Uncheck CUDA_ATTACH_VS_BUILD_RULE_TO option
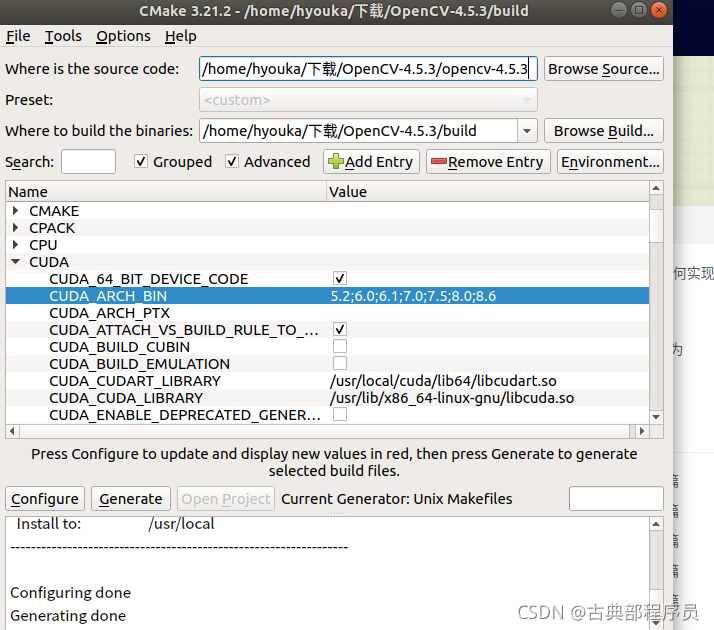The height and width of the screenshot is (630, 714). [340, 329]
